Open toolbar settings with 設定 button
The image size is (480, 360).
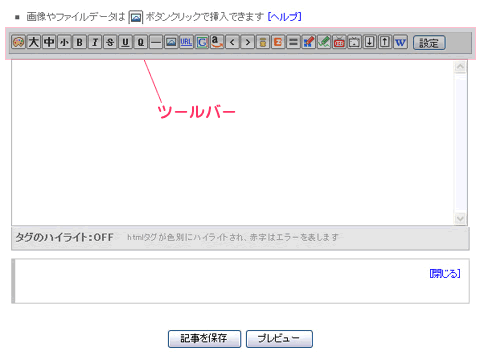tap(429, 43)
